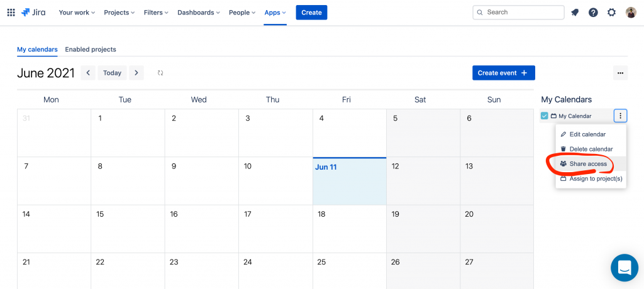Open the chat support bubble icon
Screen dimensions: 644x289
click(x=625, y=268)
